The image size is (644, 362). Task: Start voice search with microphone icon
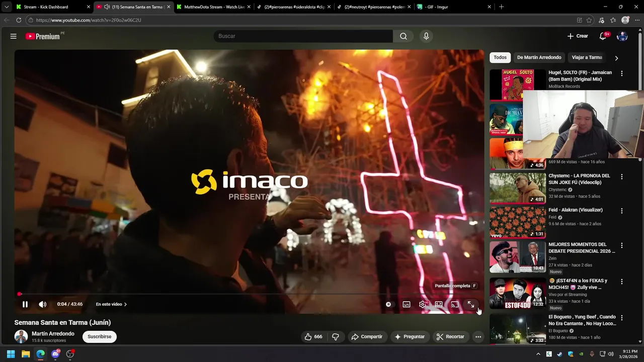pos(426,36)
